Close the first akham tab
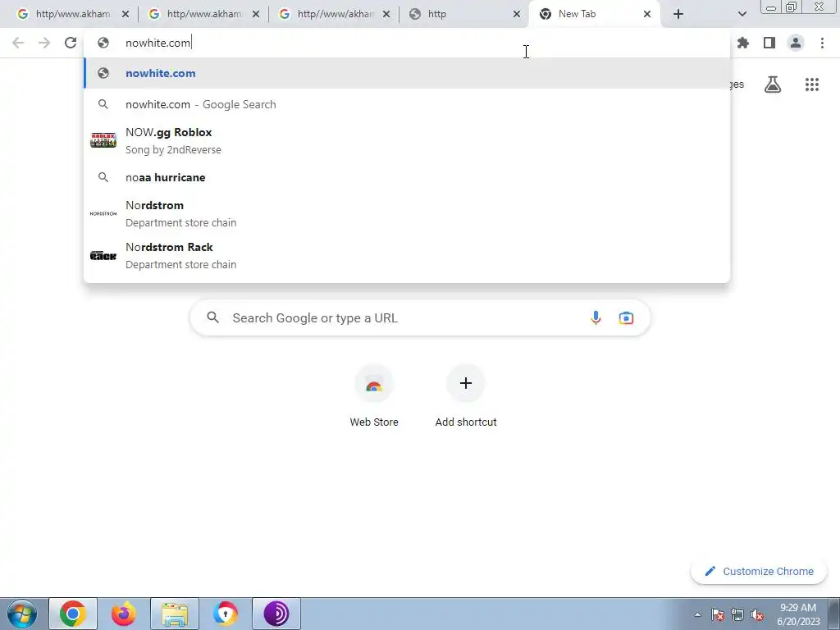 126,15
